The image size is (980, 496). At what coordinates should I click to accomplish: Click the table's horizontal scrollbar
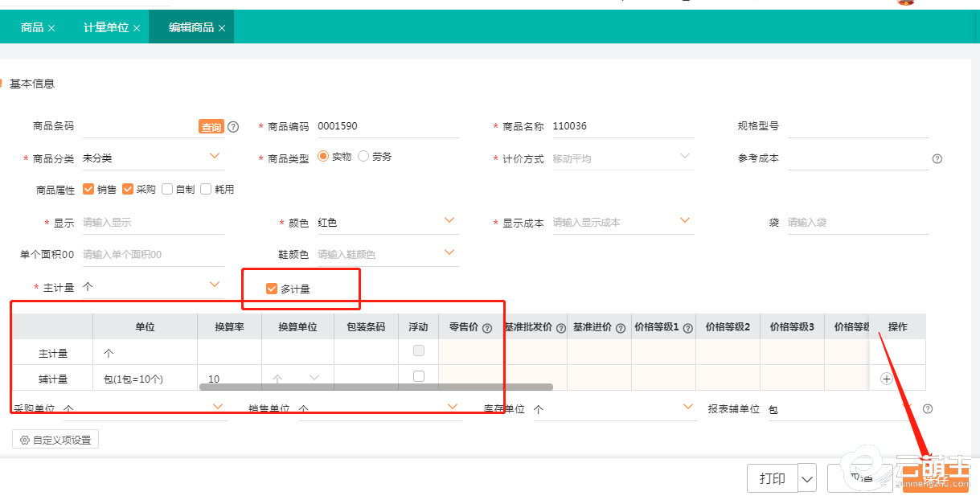point(375,387)
